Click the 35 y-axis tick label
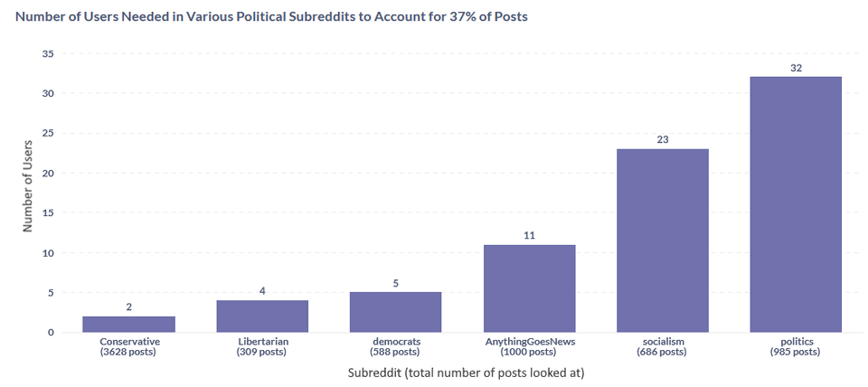 click(47, 53)
